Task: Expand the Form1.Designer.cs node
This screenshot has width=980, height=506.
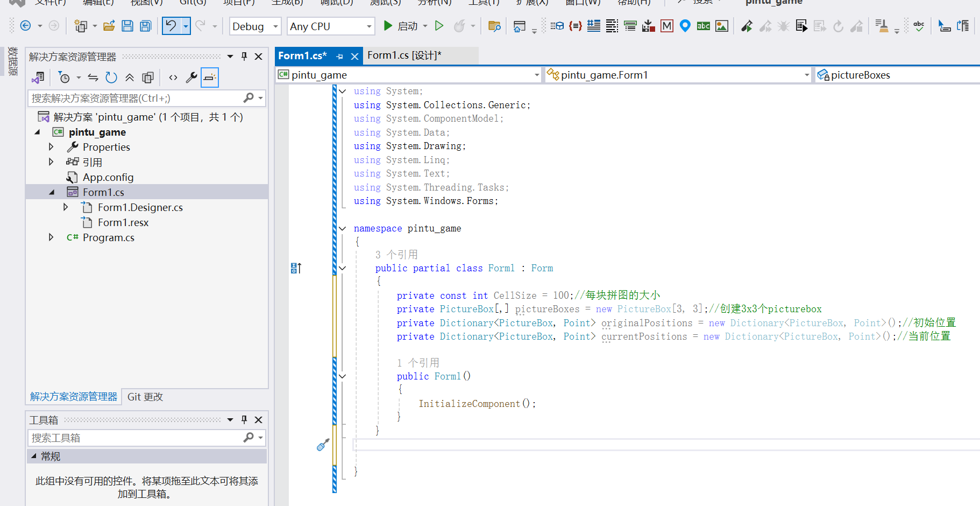Action: (66, 207)
